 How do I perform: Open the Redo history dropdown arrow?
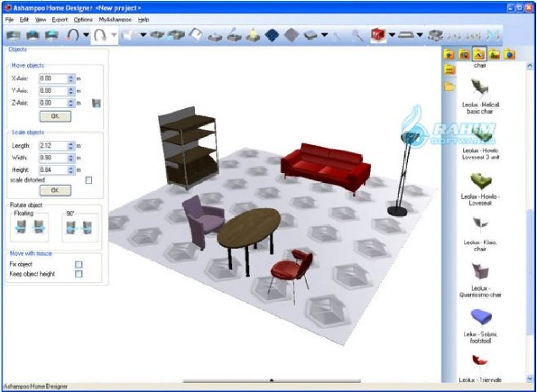click(x=113, y=35)
